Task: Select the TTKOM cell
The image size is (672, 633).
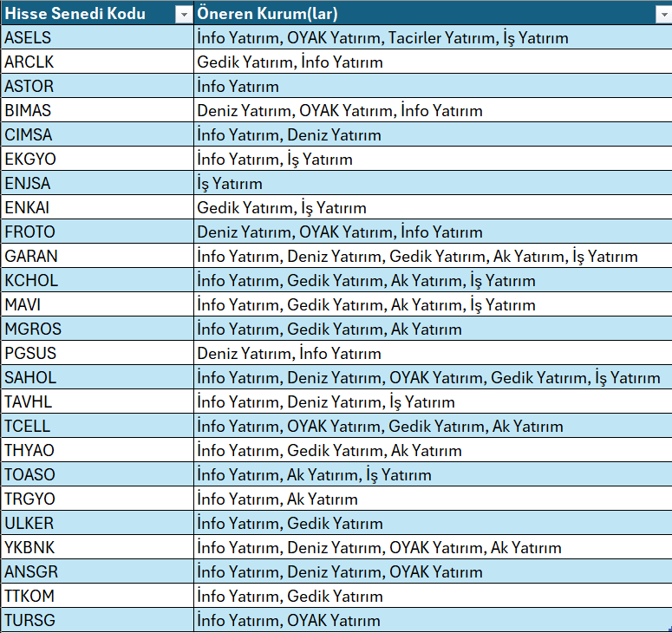Action: click(x=97, y=596)
